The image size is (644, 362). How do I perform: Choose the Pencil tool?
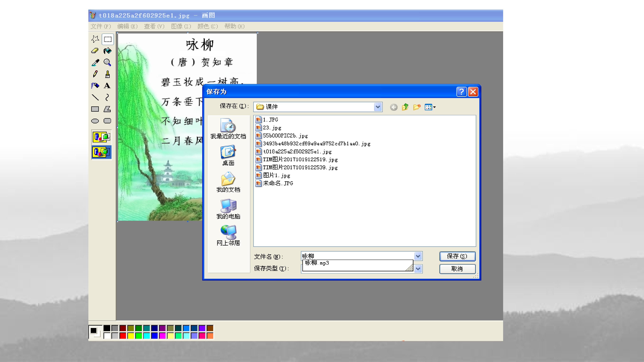point(95,74)
